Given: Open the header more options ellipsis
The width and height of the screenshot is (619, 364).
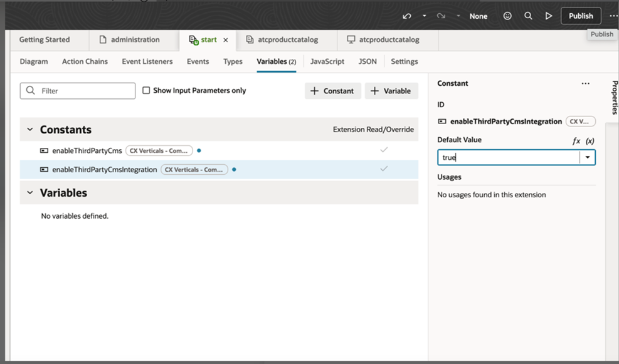Looking at the screenshot, I should point(613,16).
